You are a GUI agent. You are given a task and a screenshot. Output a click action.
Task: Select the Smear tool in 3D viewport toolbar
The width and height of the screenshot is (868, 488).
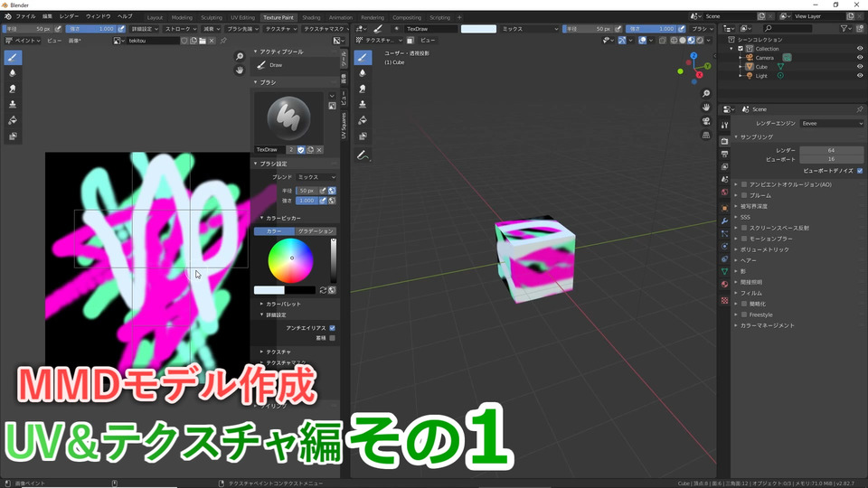point(363,89)
